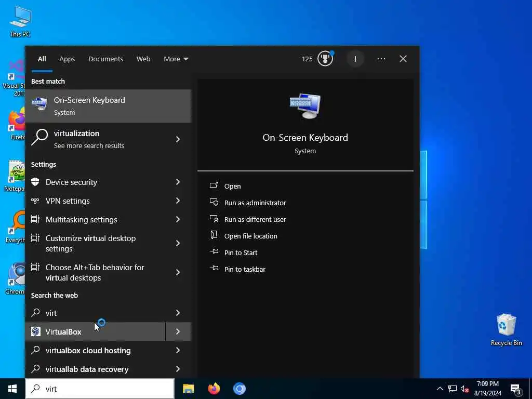Image resolution: width=532 pixels, height=399 pixels.
Task: Search the web for virt
Action: tap(96, 313)
